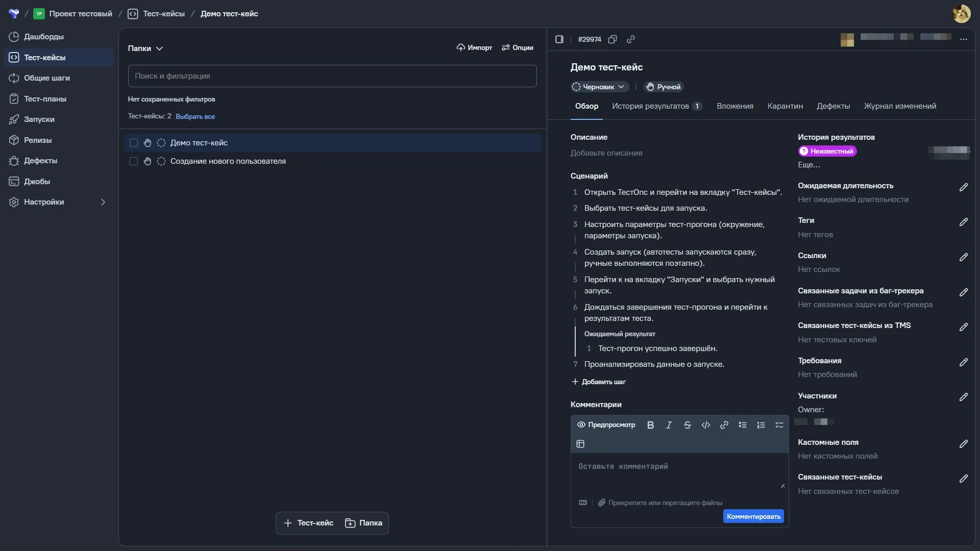The height and width of the screenshot is (551, 980).
Task: Focus the Поиск и фильтрация field
Action: pos(332,76)
